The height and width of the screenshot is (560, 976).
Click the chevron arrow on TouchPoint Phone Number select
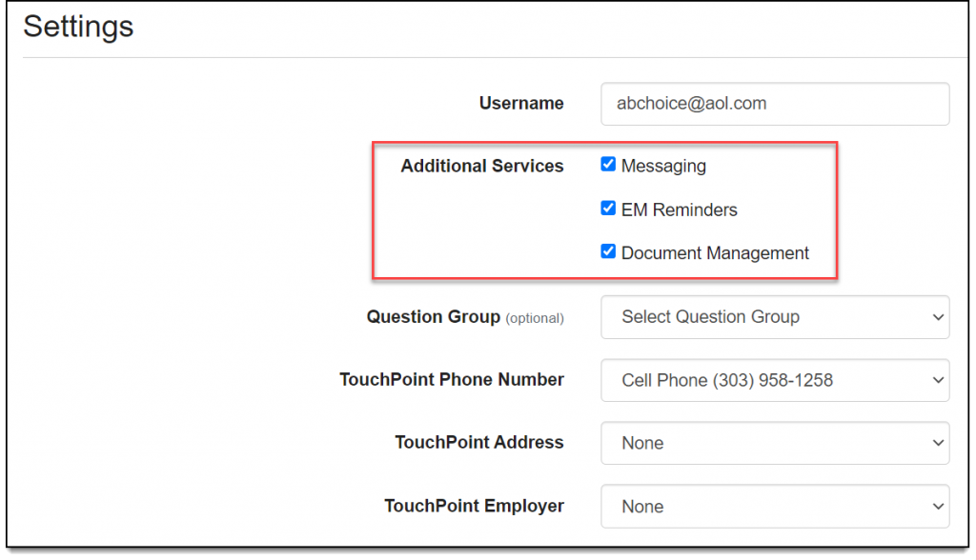coord(937,380)
